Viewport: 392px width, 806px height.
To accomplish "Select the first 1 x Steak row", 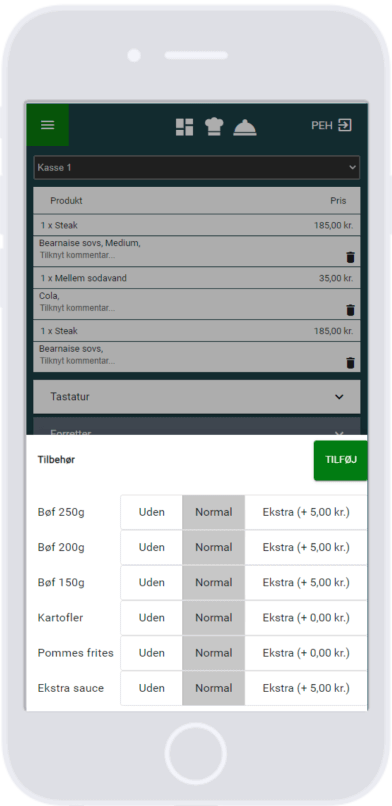I will point(197,225).
